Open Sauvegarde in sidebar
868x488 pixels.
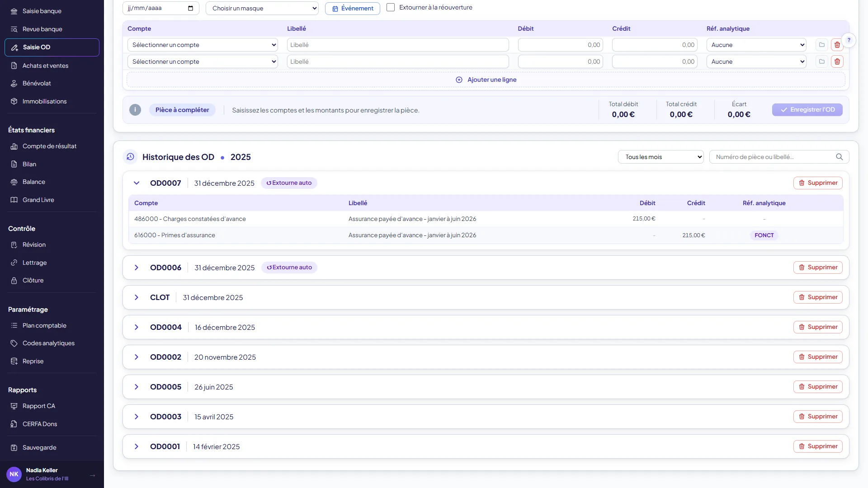pyautogui.click(x=52, y=447)
